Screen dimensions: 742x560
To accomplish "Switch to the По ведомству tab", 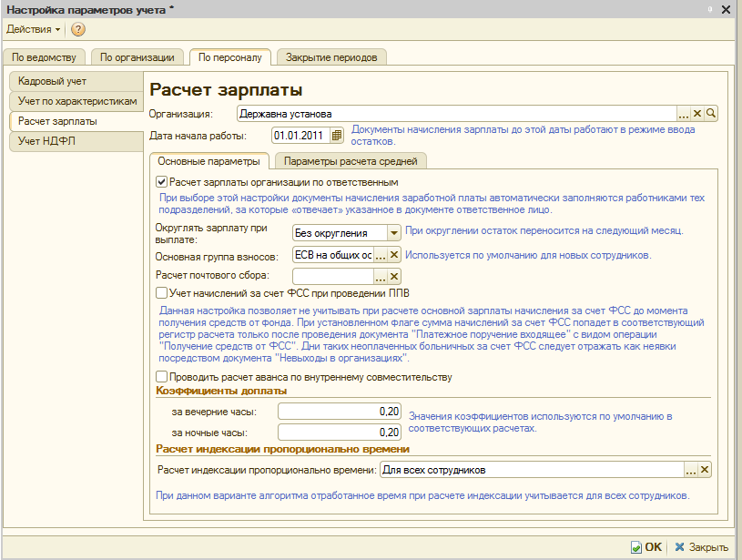I will pyautogui.click(x=44, y=57).
